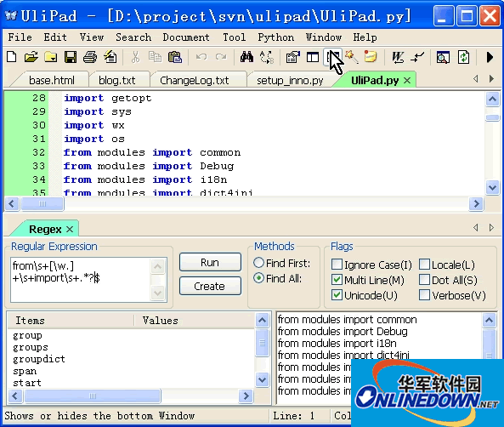Cut selection with the scissors icon
Screen dimensions: 504x427
point(136,57)
